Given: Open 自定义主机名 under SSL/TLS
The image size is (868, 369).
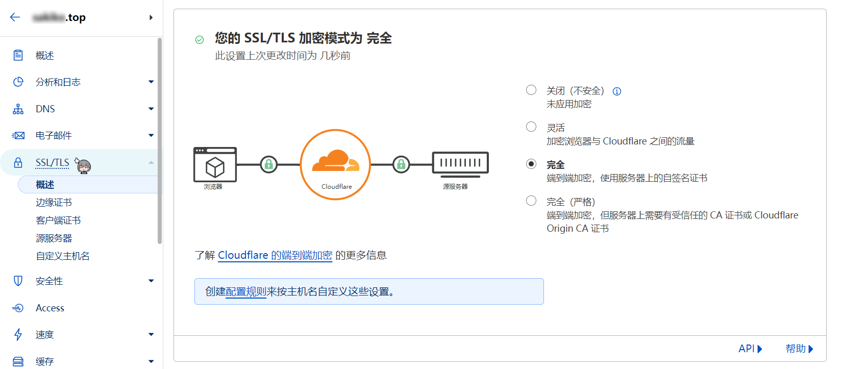Looking at the screenshot, I should tap(63, 256).
